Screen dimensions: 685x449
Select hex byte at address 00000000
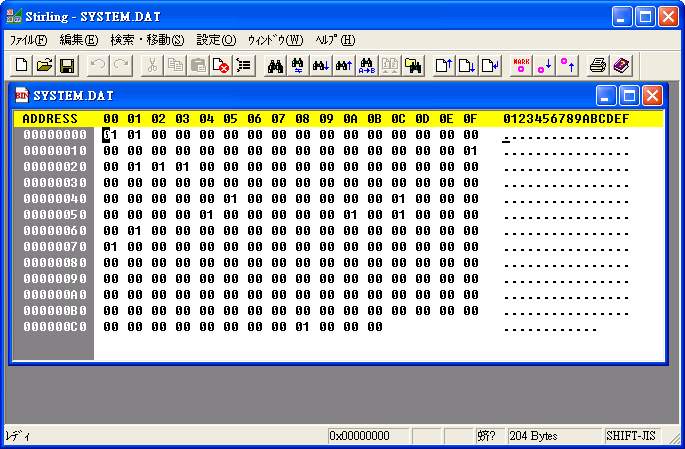coord(110,135)
